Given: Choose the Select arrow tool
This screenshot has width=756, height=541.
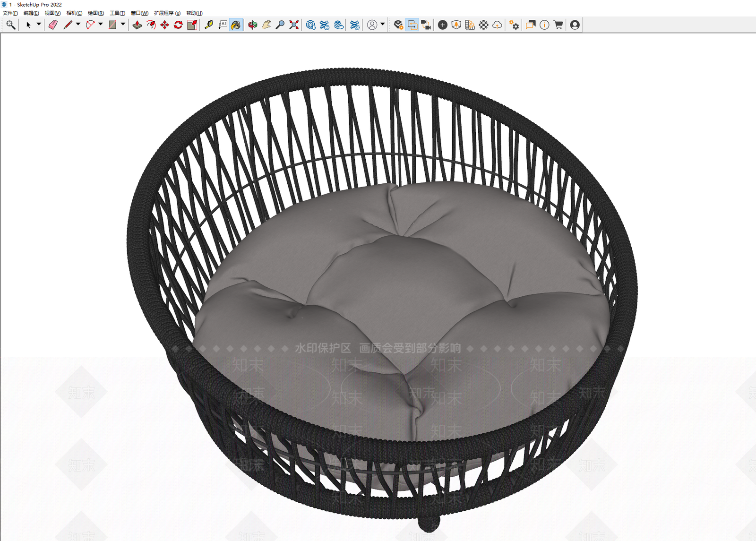Looking at the screenshot, I should click(x=28, y=25).
